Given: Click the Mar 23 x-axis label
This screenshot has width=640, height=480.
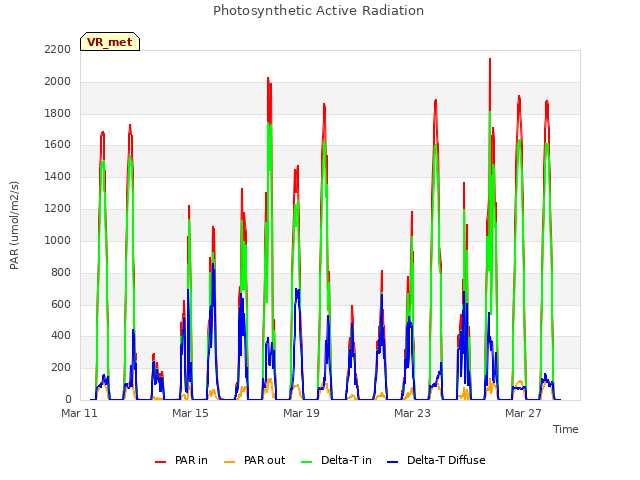Looking at the screenshot, I should coord(412,413).
